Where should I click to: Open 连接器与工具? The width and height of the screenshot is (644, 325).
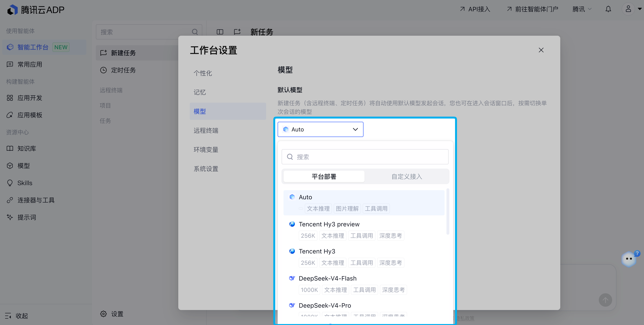point(44,200)
